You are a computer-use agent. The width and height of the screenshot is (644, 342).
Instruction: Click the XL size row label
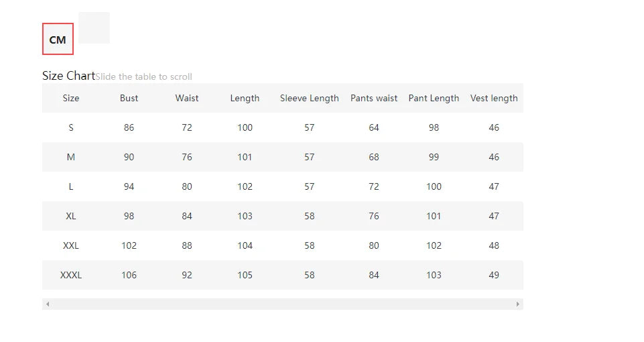click(x=71, y=216)
